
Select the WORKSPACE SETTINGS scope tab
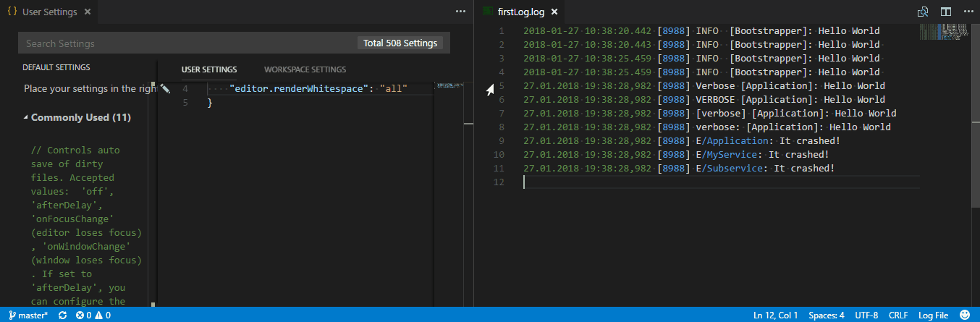[x=305, y=69]
